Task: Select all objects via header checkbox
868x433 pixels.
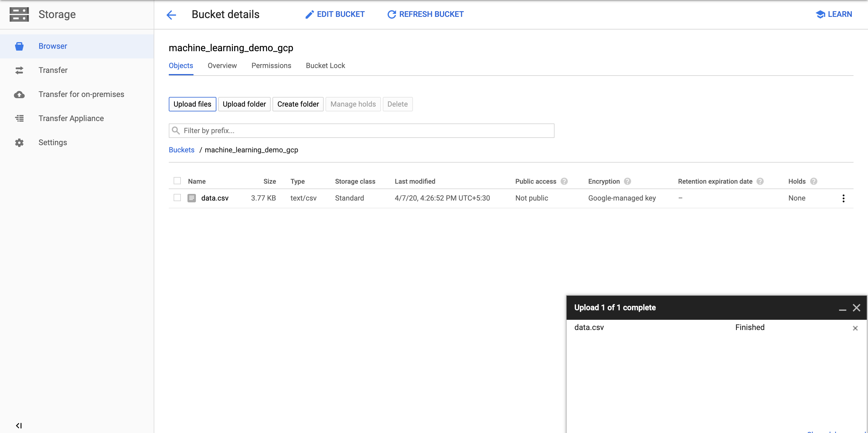Action: (177, 180)
